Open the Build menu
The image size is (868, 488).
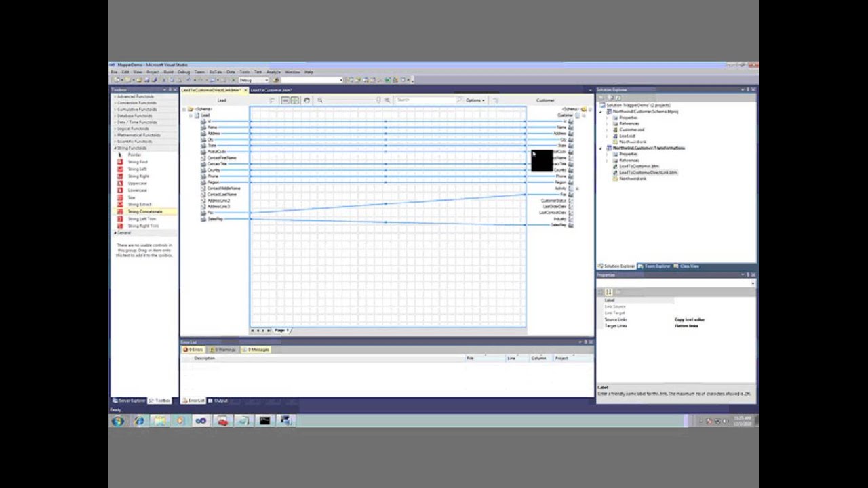(x=168, y=72)
